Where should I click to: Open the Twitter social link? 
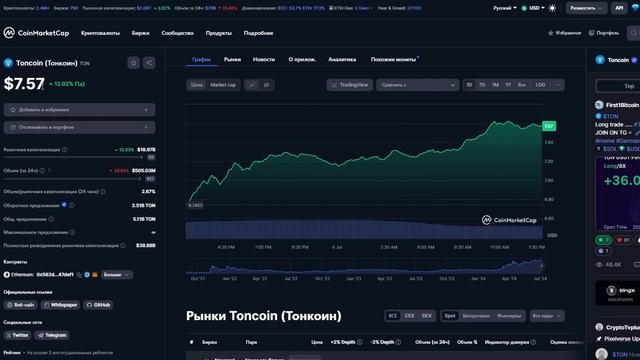click(x=18, y=335)
